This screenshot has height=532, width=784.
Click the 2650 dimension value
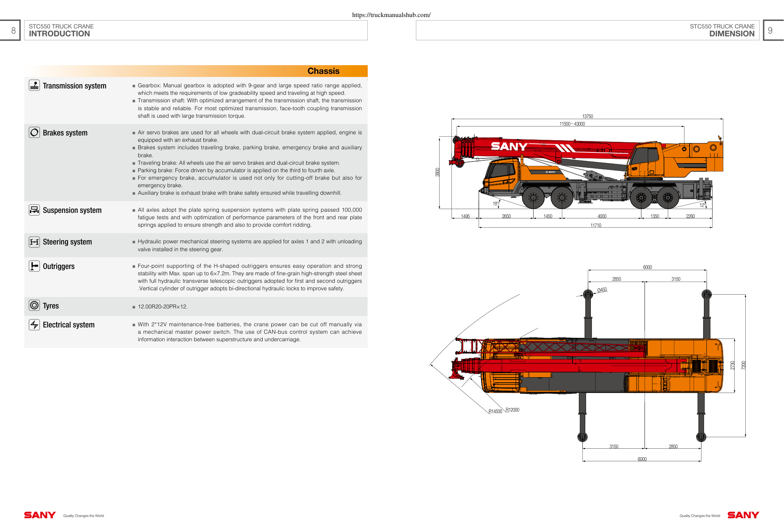coord(506,216)
